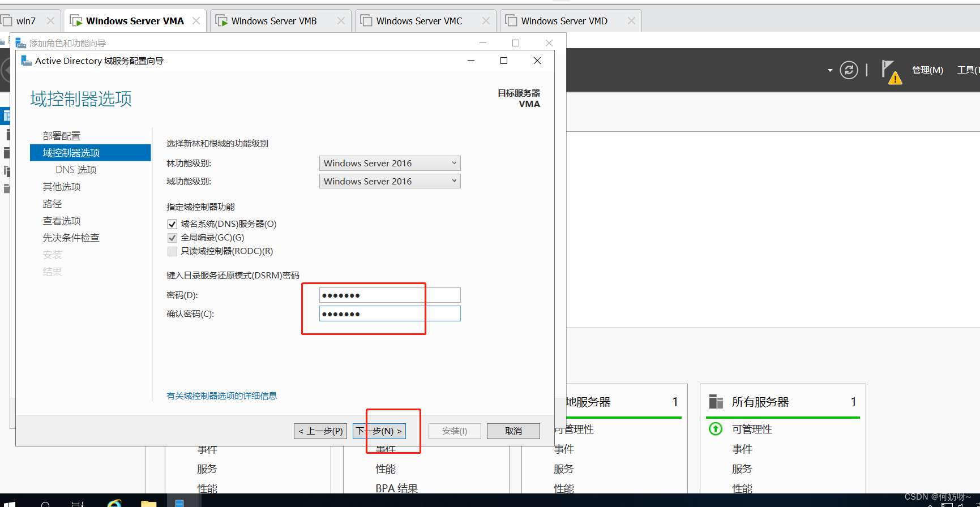The image size is (980, 507).
Task: Open File Explorer from the taskbar
Action: tap(148, 503)
